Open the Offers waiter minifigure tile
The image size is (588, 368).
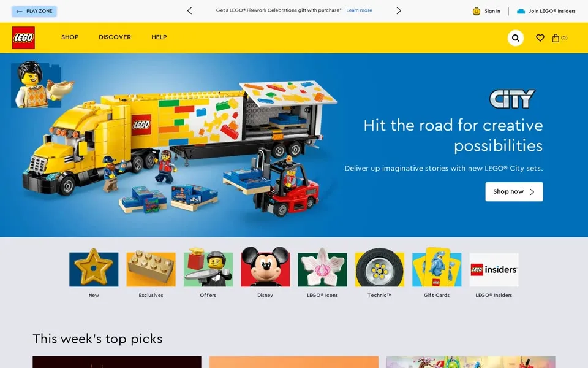(208, 267)
